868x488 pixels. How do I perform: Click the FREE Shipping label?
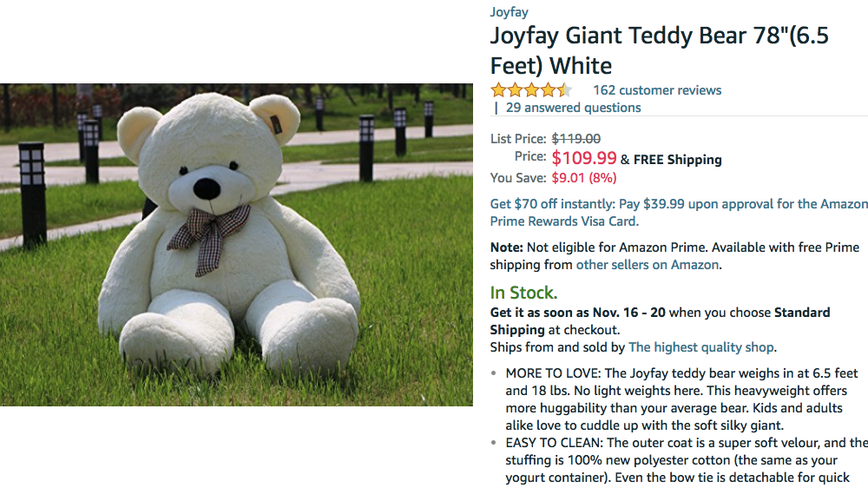pyautogui.click(x=678, y=160)
